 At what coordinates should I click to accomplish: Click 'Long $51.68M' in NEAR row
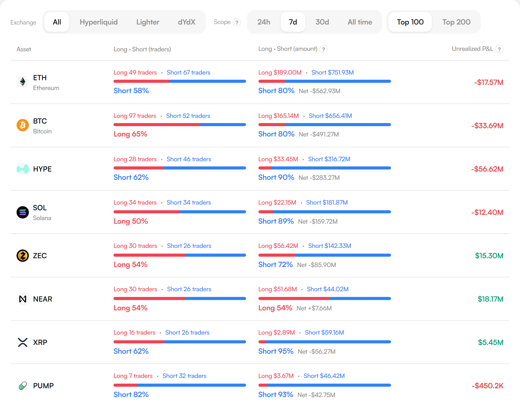point(278,289)
